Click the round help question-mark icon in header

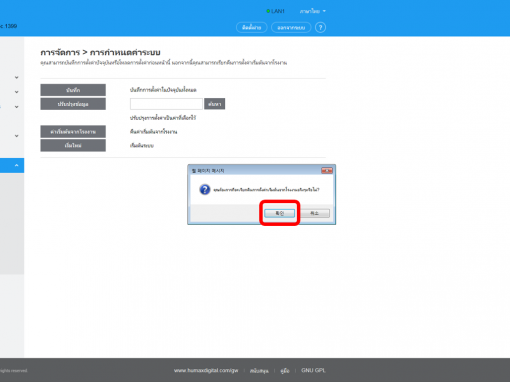point(320,27)
